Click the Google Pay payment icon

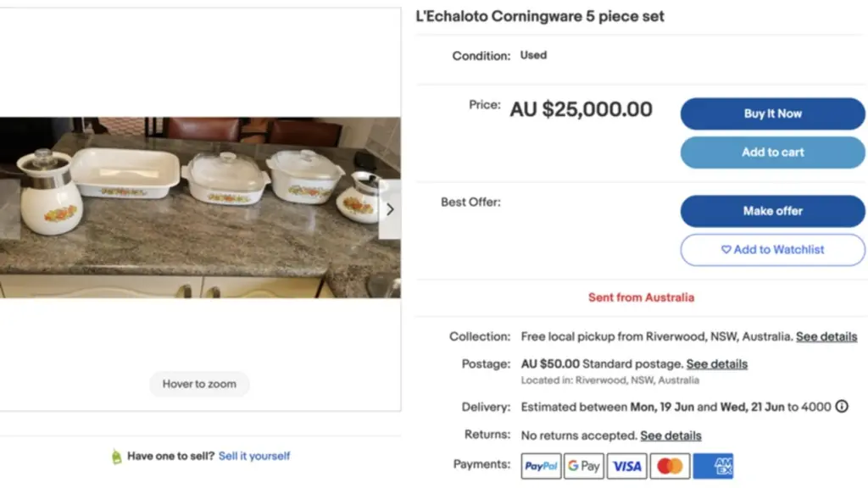(x=584, y=466)
